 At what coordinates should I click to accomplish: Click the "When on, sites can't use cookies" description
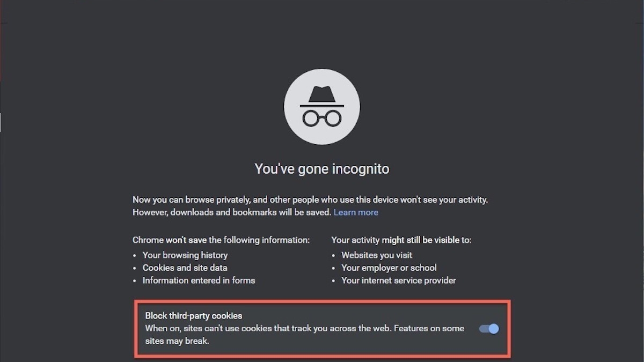tap(304, 328)
